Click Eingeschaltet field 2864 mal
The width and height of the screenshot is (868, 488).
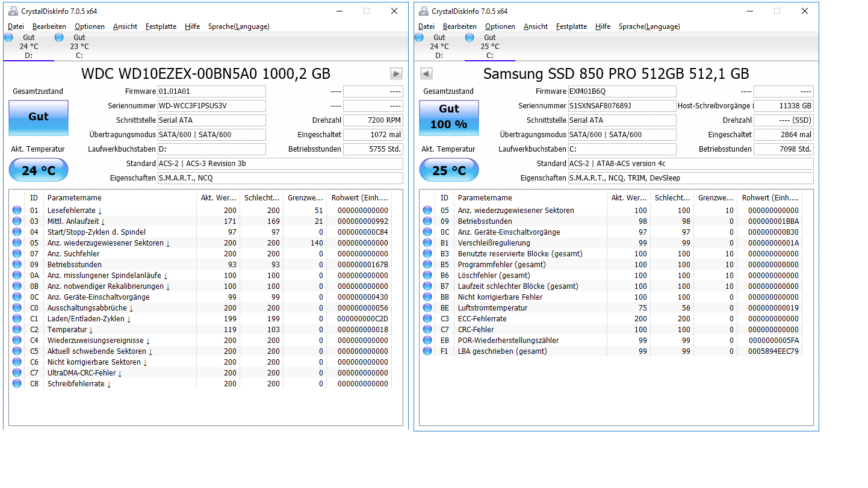784,135
